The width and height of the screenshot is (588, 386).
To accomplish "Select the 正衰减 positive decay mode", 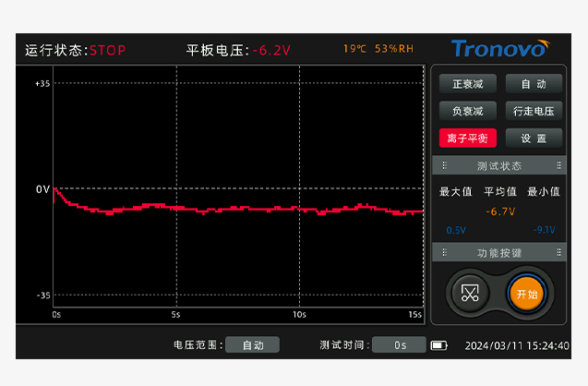I will [468, 84].
